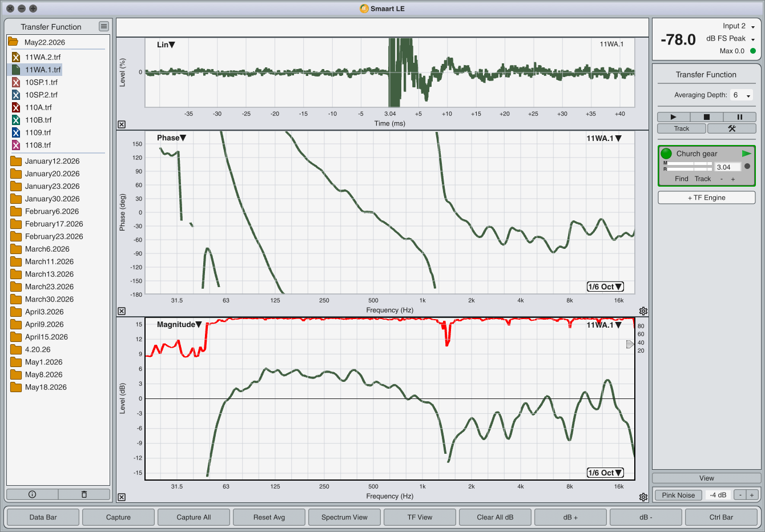
Task: Click the 3.04 delay value field
Action: tap(728, 167)
